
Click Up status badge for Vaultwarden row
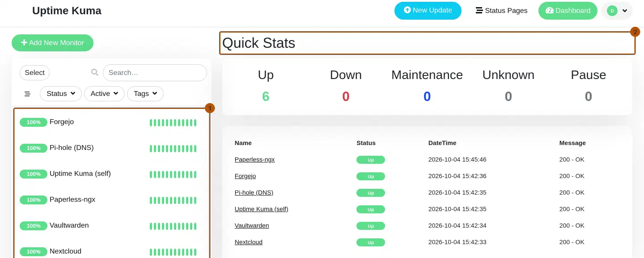pyautogui.click(x=370, y=226)
